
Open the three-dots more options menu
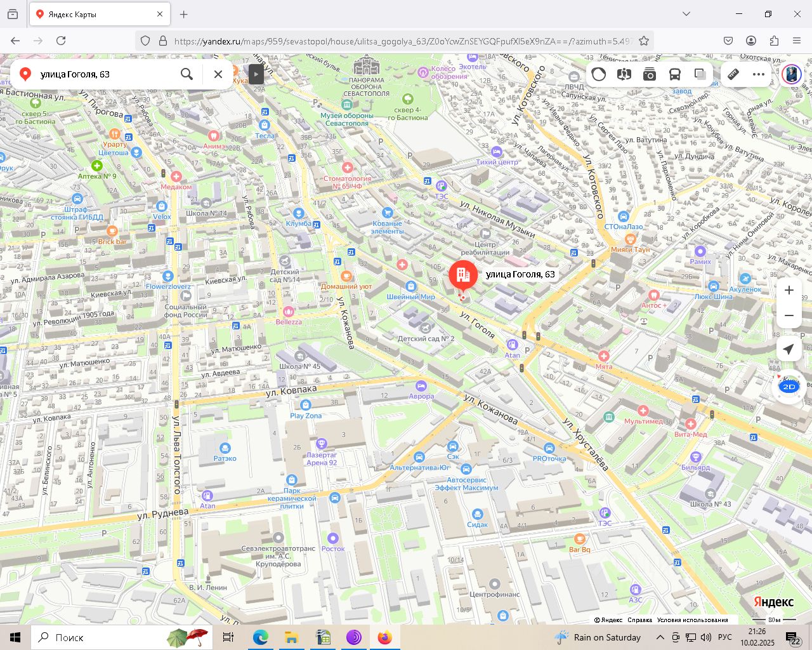[x=759, y=74]
